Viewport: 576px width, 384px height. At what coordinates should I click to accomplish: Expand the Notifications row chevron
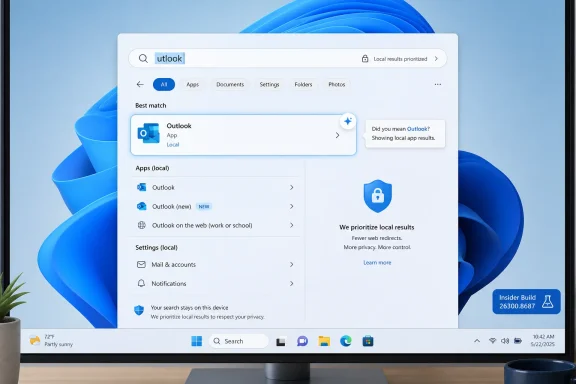pos(292,283)
